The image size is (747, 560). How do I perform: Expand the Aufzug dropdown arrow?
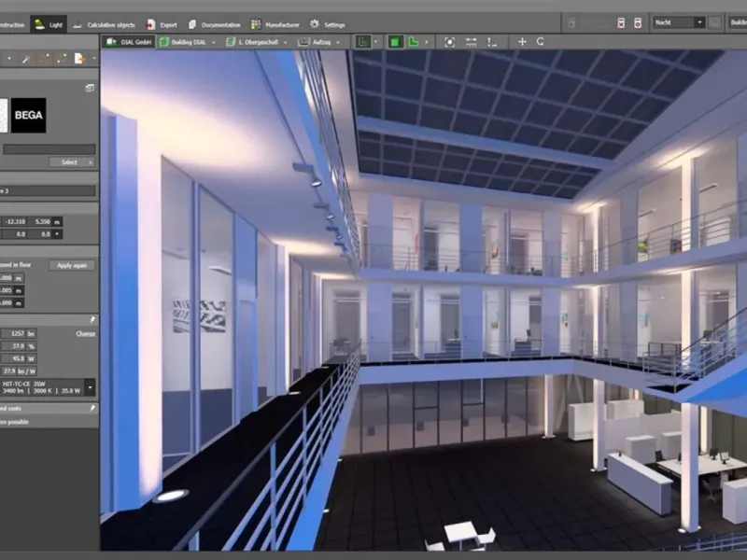[338, 42]
